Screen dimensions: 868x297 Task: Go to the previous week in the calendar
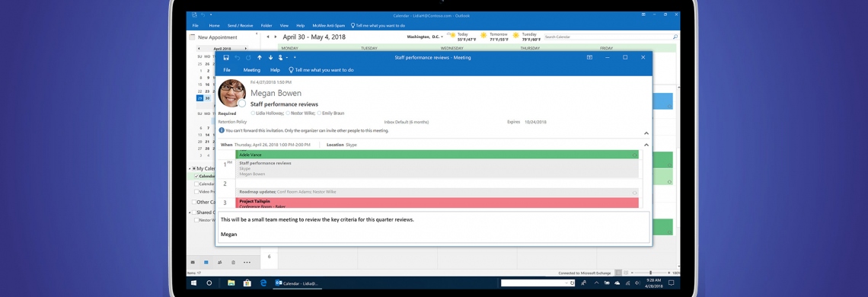tap(268, 37)
